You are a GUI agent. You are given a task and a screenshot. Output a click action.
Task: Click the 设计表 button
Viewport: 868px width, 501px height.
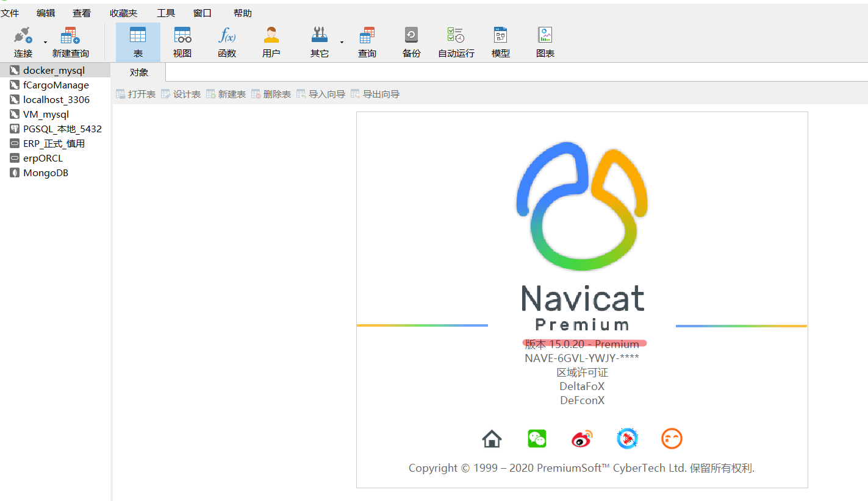tap(181, 94)
